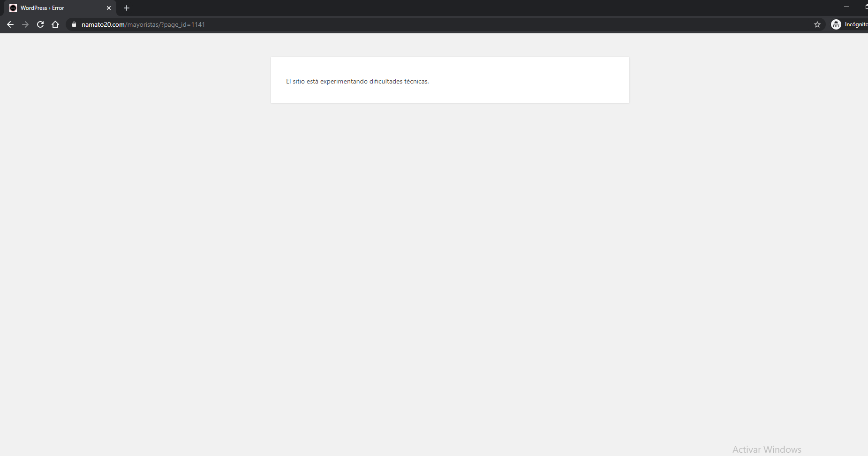The width and height of the screenshot is (868, 456).
Task: Go back to the previous page
Action: click(x=10, y=24)
